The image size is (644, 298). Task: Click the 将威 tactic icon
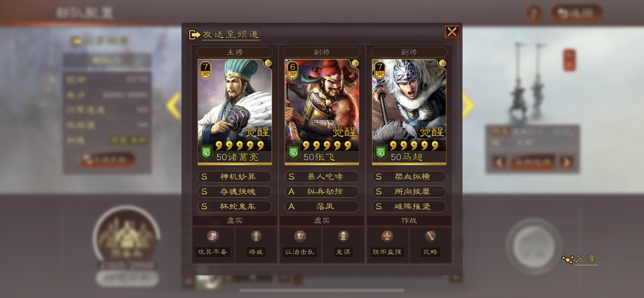(256, 236)
